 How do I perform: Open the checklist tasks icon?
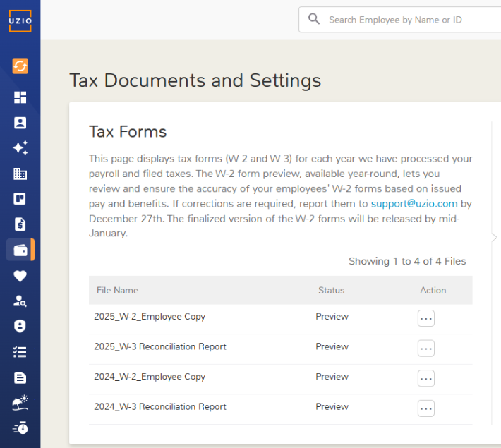[20, 352]
